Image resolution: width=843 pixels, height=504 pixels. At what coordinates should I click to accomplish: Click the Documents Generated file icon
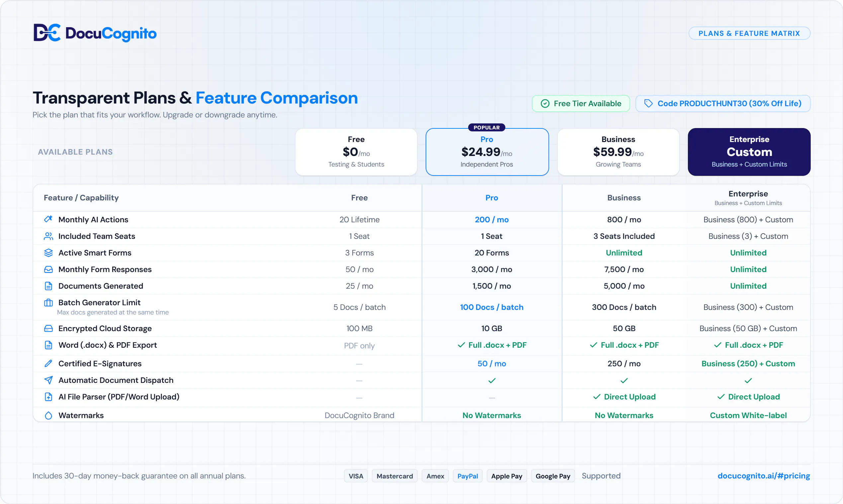[x=48, y=286]
